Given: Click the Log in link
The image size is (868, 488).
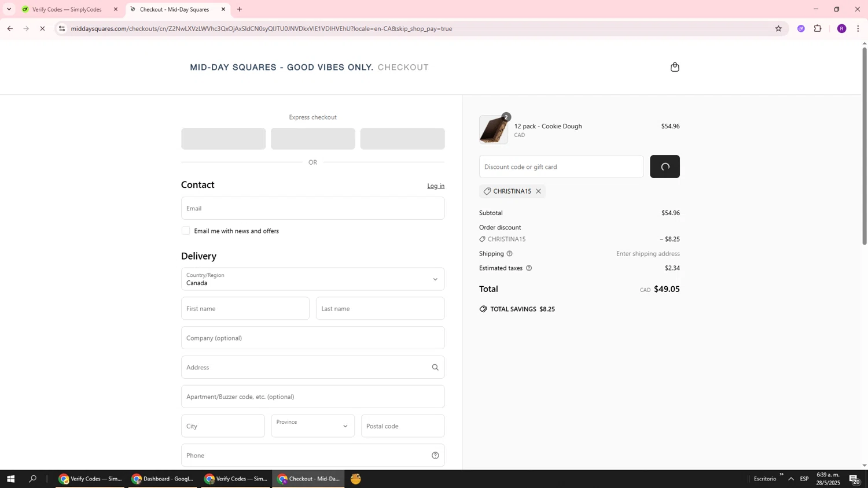Looking at the screenshot, I should click(436, 186).
